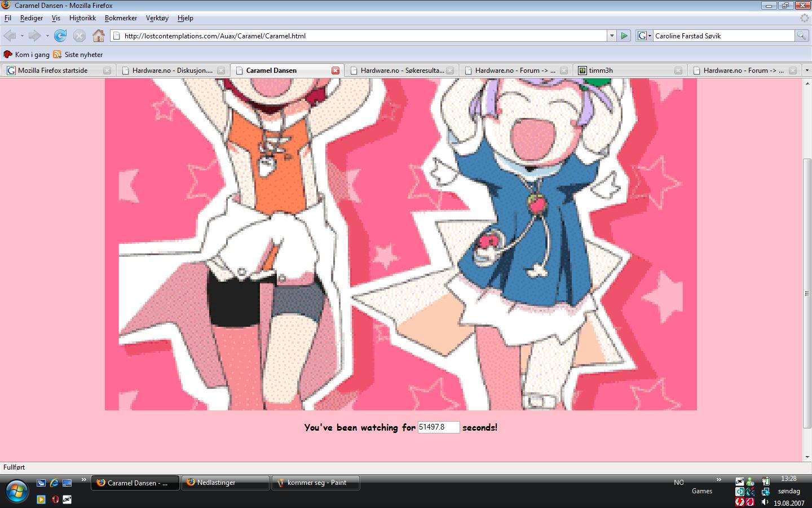812x508 pixels.
Task: Open the Forward history dropdown arrow
Action: (x=47, y=36)
